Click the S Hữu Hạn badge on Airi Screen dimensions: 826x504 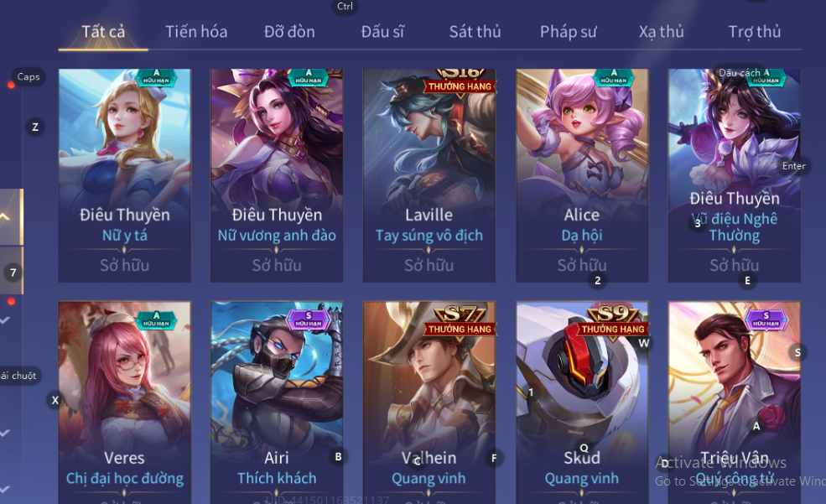tap(308, 320)
